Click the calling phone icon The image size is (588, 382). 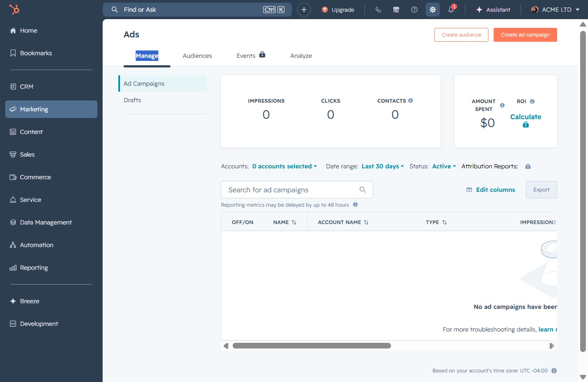point(378,10)
